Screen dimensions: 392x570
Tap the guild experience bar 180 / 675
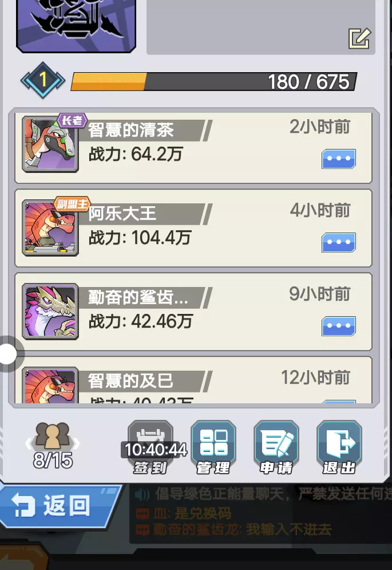tap(213, 81)
